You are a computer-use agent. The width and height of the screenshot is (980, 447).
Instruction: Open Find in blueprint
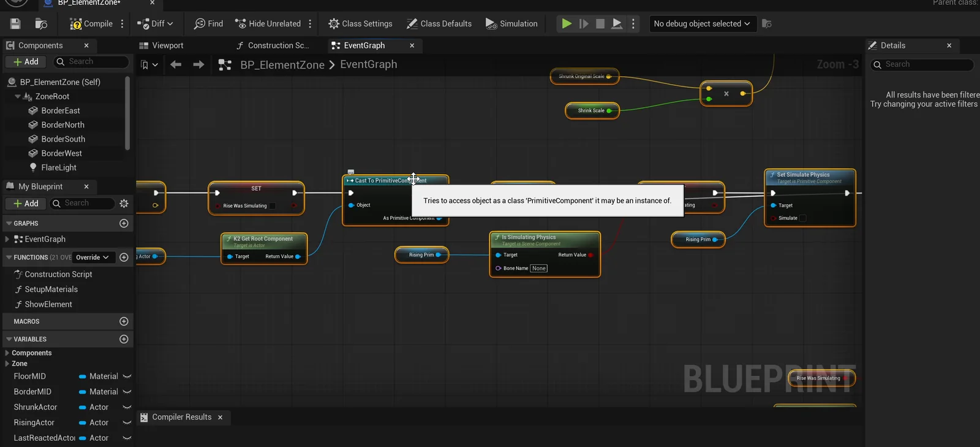[x=208, y=24]
